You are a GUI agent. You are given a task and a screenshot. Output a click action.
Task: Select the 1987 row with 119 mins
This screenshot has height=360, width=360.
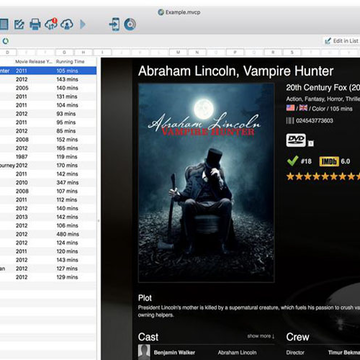48,157
